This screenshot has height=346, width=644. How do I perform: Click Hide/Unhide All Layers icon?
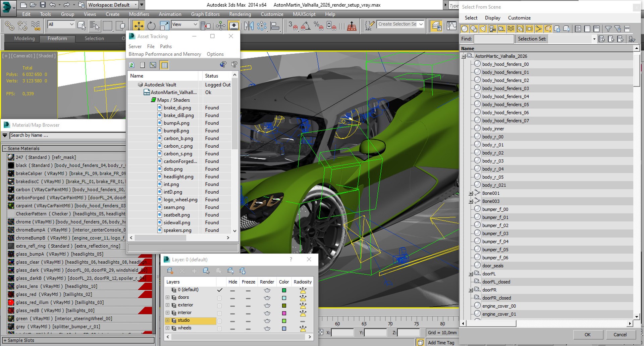click(230, 271)
